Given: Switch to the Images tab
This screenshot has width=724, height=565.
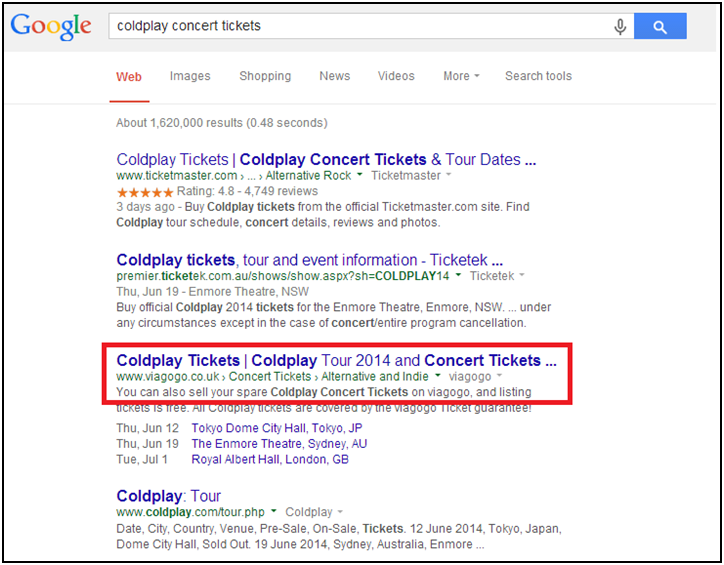Looking at the screenshot, I should (x=190, y=76).
